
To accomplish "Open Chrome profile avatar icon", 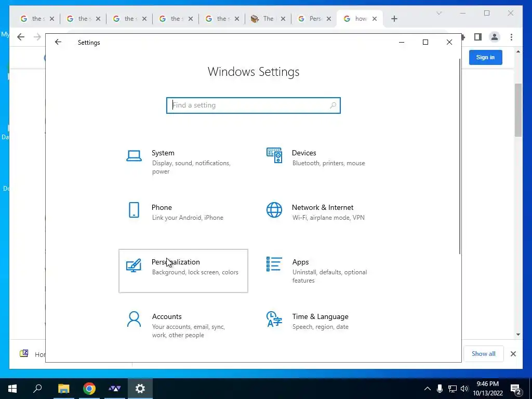I will pos(495,37).
